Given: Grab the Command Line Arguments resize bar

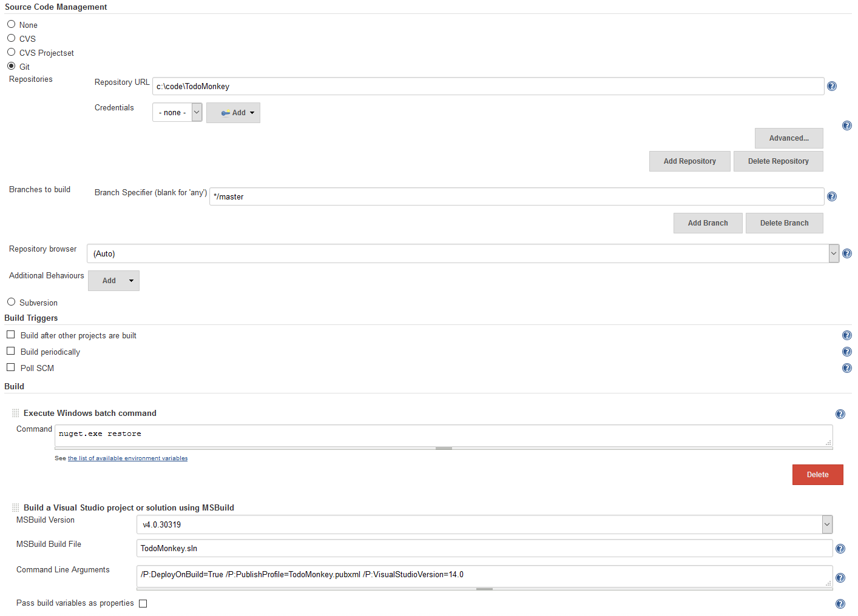Looking at the screenshot, I should (484, 589).
